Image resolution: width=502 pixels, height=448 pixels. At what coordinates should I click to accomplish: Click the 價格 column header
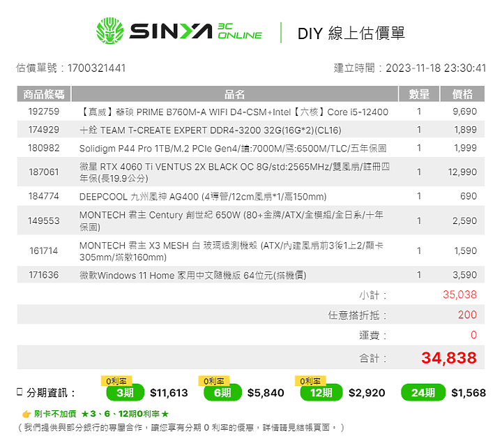462,94
